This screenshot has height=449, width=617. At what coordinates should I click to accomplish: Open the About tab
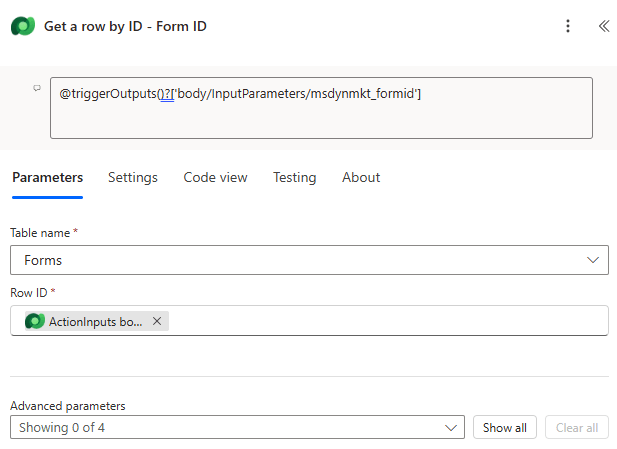click(361, 177)
